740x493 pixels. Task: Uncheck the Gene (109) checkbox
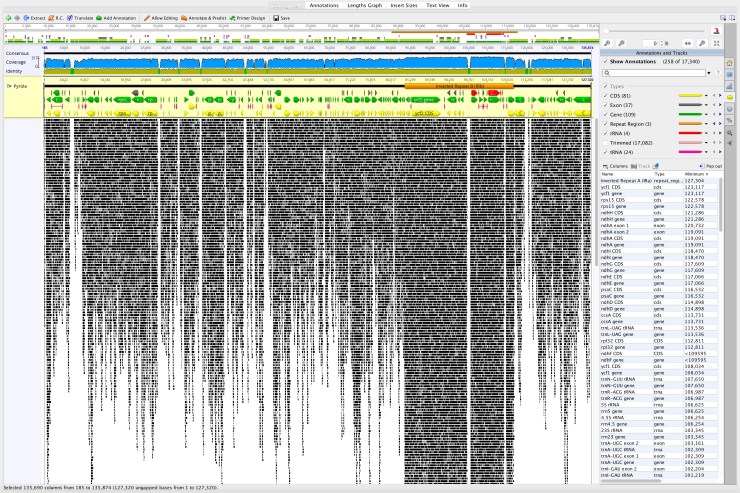tap(605, 115)
